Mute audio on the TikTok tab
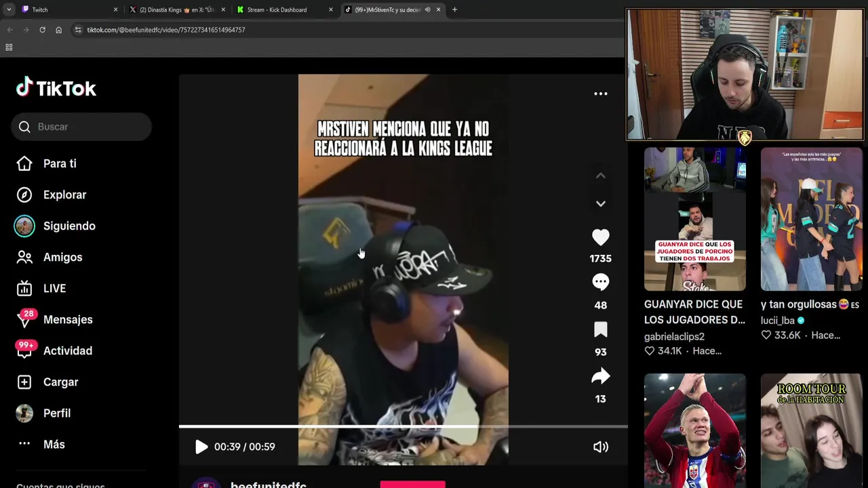The image size is (868, 488). (427, 9)
